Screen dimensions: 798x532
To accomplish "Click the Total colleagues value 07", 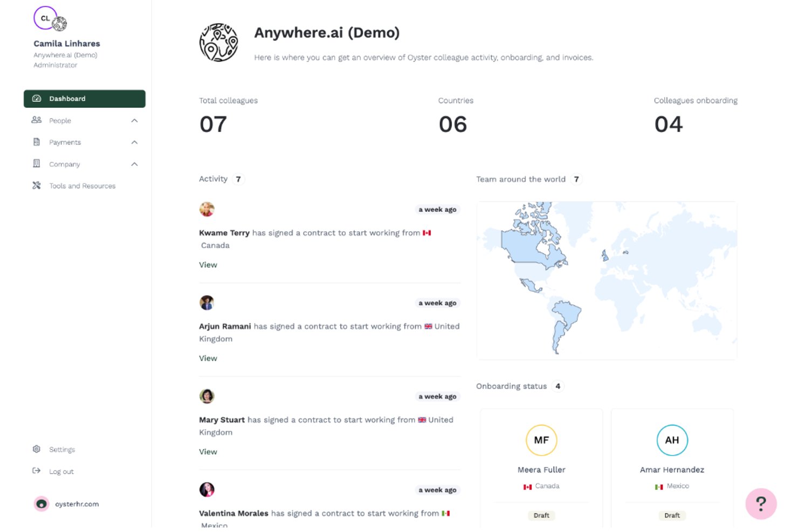I will click(214, 125).
